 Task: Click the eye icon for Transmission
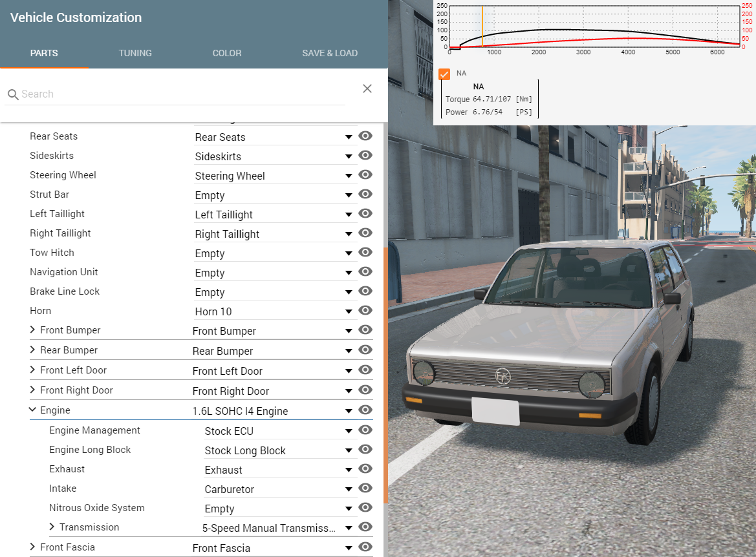pos(365,527)
